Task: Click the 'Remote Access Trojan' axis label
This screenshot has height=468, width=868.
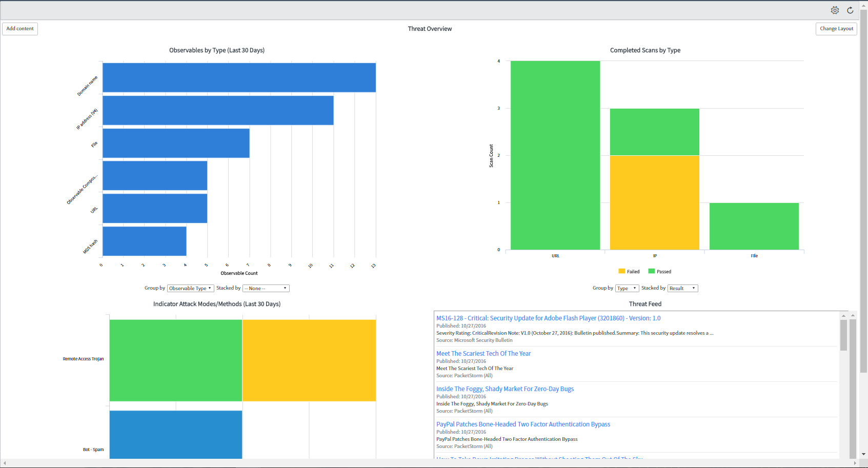Action: (83, 359)
